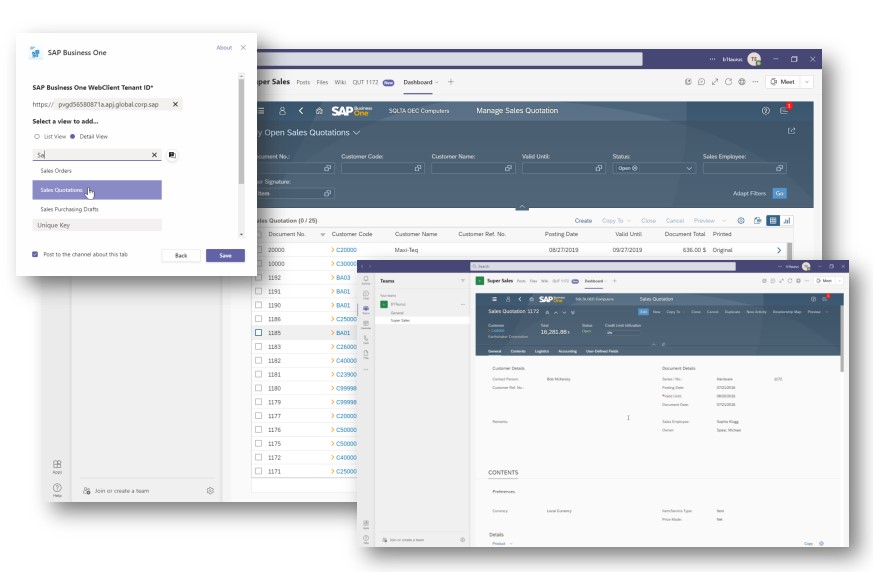Viewport: 873px width, 572px height.
Task: Open SAP notifications icon with red badge
Action: click(784, 110)
